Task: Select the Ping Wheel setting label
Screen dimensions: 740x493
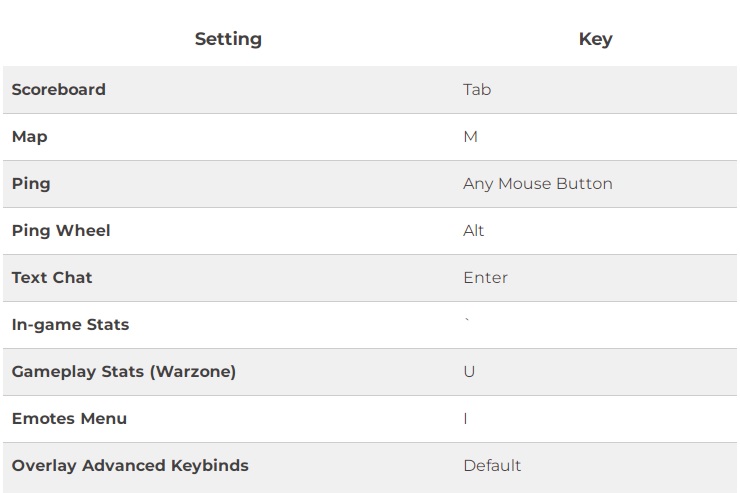Action: [x=61, y=231]
